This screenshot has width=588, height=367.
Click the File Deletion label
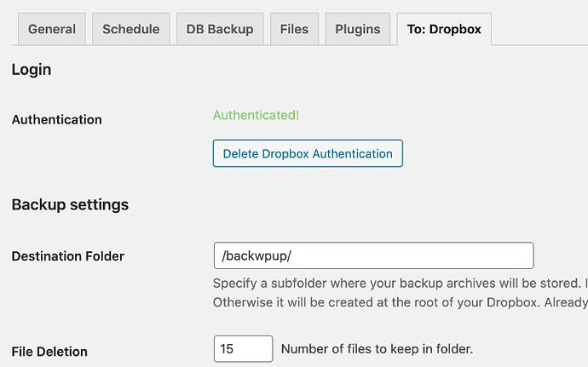coord(49,352)
